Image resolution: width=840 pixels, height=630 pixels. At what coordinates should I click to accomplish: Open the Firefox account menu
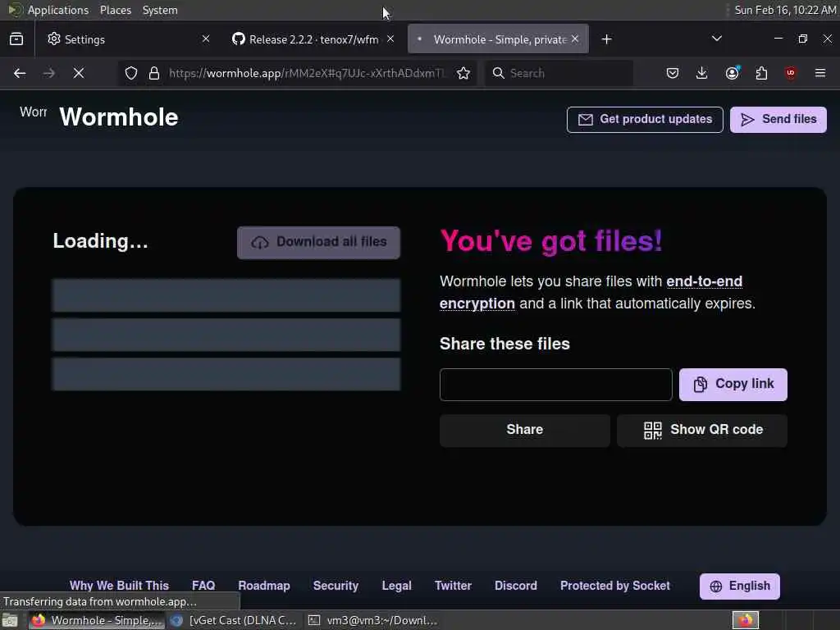732,73
